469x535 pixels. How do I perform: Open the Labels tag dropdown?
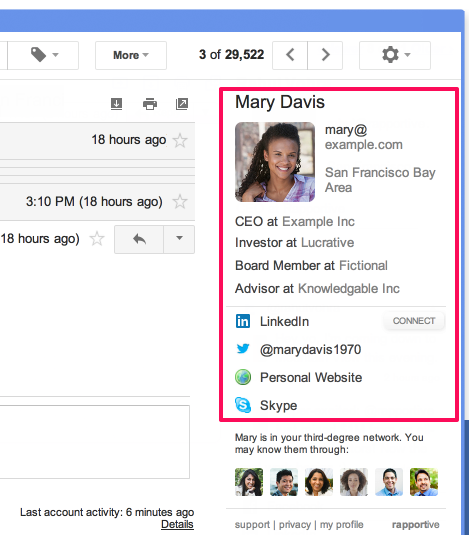pos(43,55)
